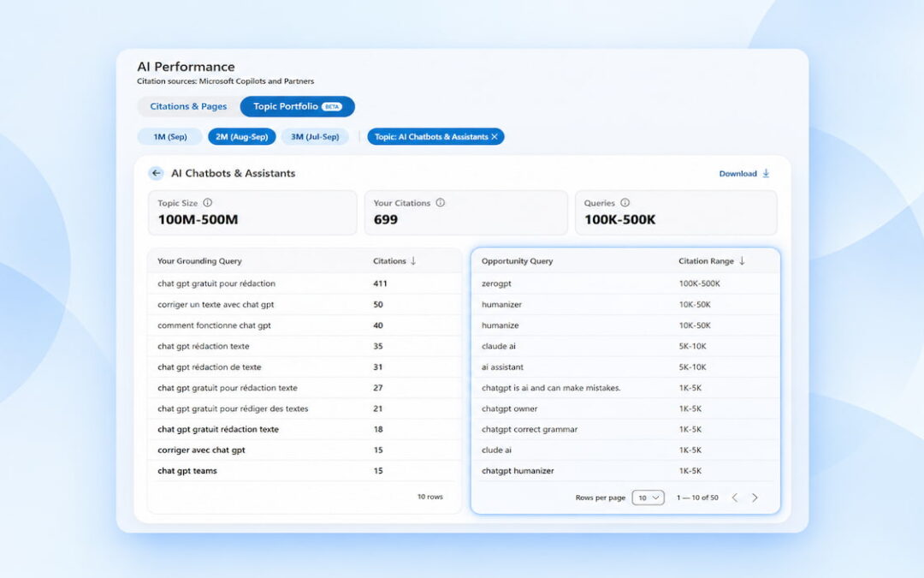Select the row 'chat gpt gratuit pour rédaction texte'

(304, 388)
